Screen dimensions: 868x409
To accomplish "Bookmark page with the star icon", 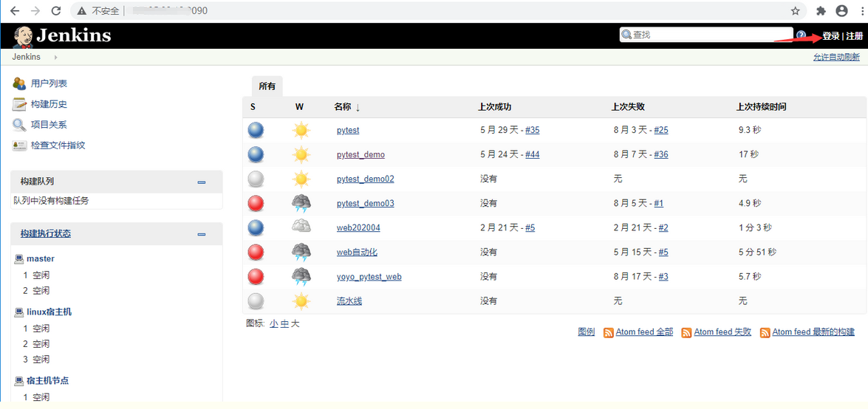I will tap(796, 10).
